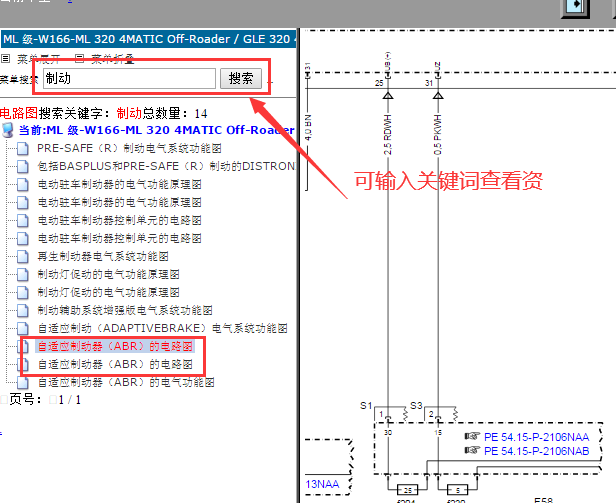The height and width of the screenshot is (503, 616).
Task: Open PRE-SAFE（R）制动电气系统功能图
Action: pyautogui.click(x=129, y=148)
